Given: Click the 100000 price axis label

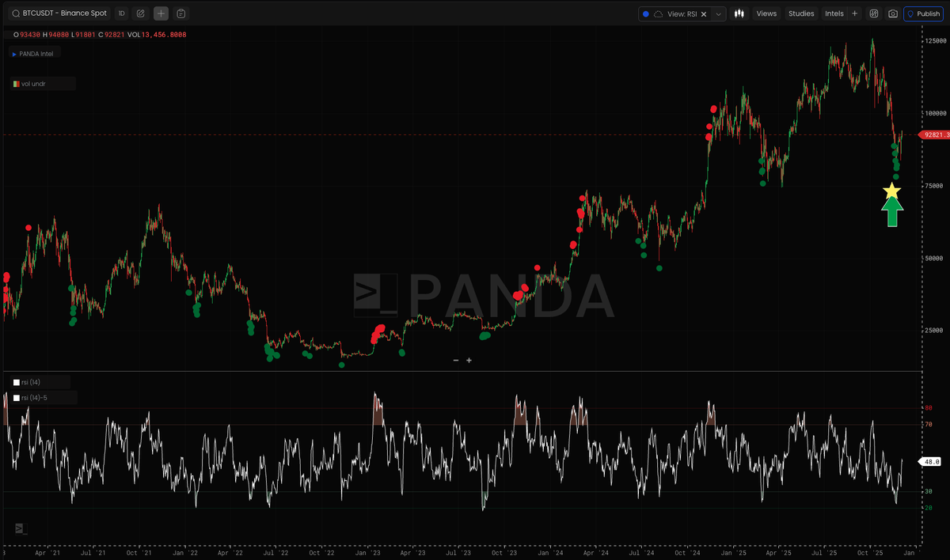Looking at the screenshot, I should [x=934, y=113].
